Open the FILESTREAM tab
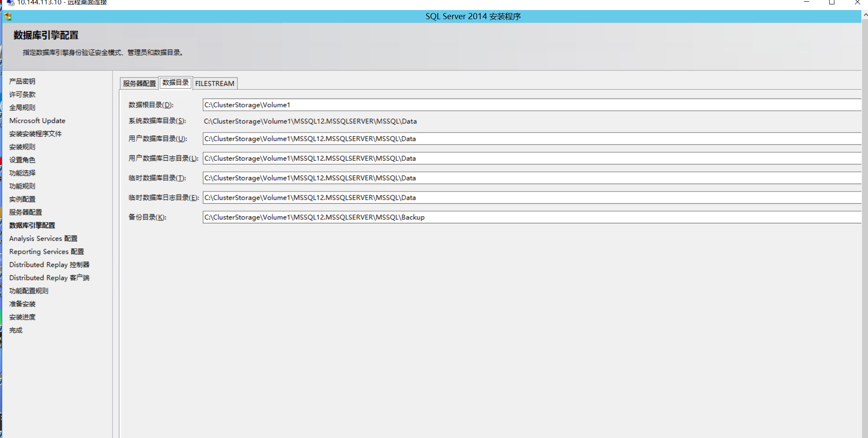The image size is (868, 438). [x=215, y=83]
